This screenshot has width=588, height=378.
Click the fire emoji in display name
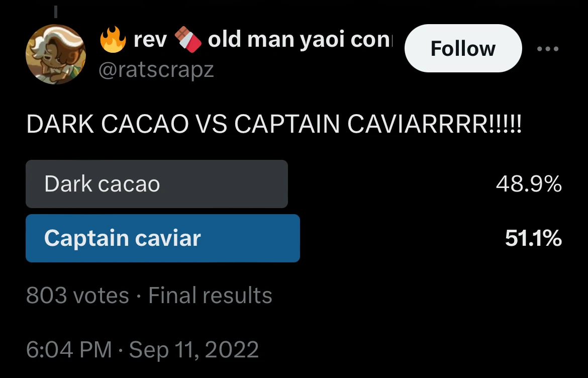click(113, 39)
